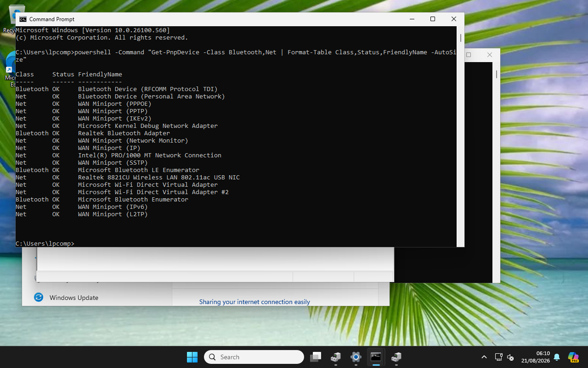Close the Command Prompt window
The image size is (588, 368).
pyautogui.click(x=453, y=19)
